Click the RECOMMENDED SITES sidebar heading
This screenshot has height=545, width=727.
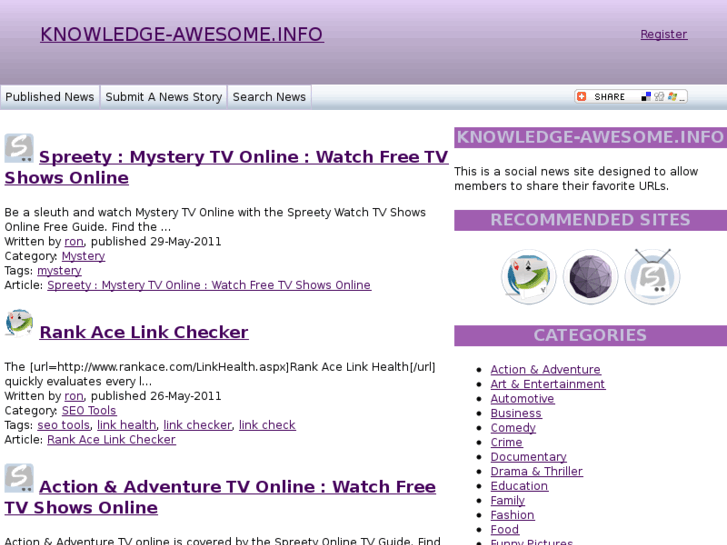coord(590,220)
